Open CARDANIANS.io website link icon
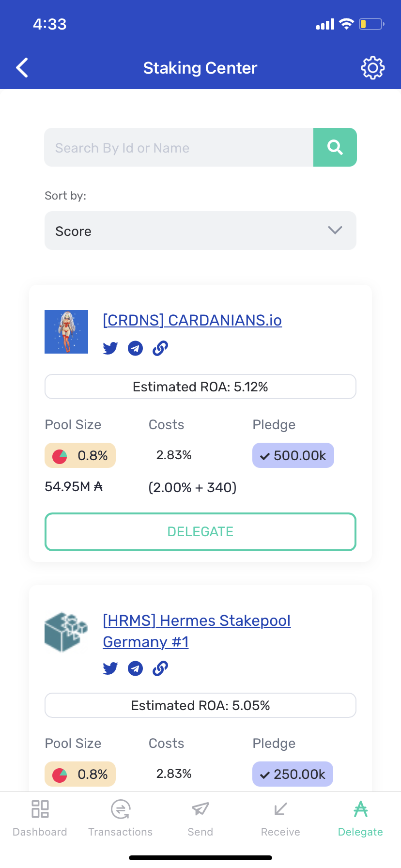Image resolution: width=401 pixels, height=868 pixels. tap(160, 348)
